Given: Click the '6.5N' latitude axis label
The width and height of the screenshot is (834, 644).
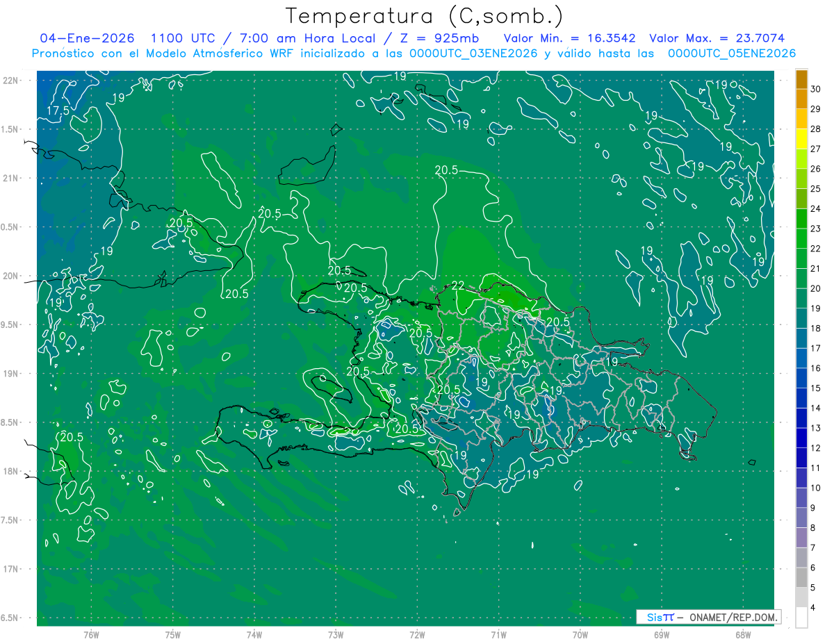Looking at the screenshot, I should (x=10, y=618).
